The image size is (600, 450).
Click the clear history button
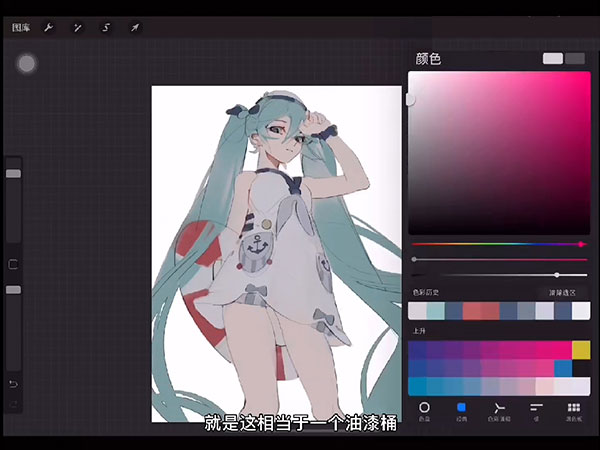[561, 292]
